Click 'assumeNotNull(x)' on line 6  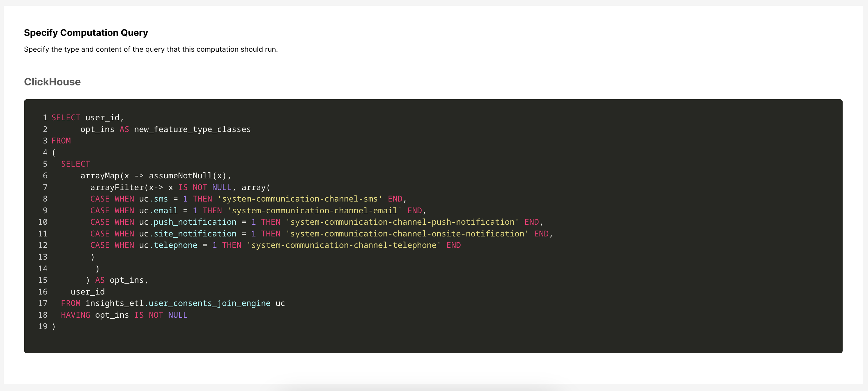pos(188,176)
